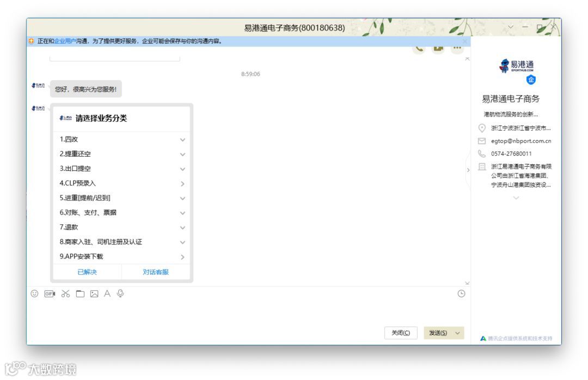The height and width of the screenshot is (380, 588).
Task: Click the 您好，很高兴为您服务! message bubble
Action: tap(86, 89)
